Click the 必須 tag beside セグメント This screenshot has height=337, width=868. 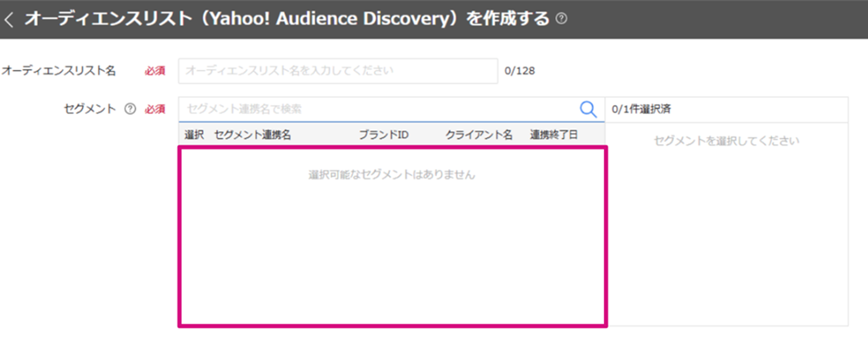[155, 109]
